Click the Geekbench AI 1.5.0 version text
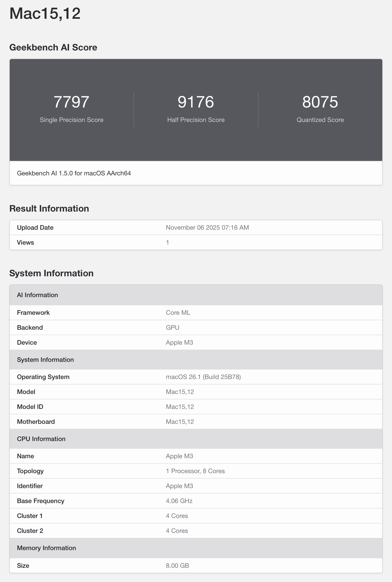Viewport: 392px width, 582px height. pyautogui.click(x=74, y=173)
